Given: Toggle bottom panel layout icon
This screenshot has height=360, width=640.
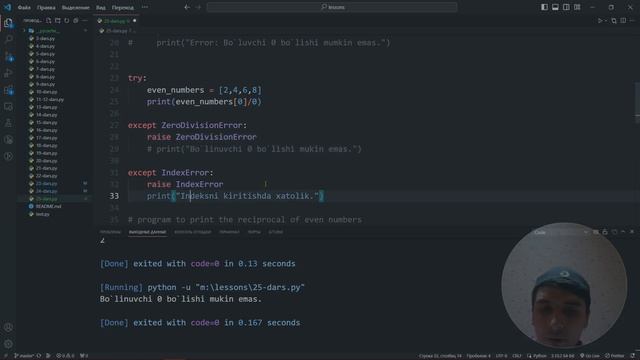Looking at the screenshot, I should coord(555,7).
